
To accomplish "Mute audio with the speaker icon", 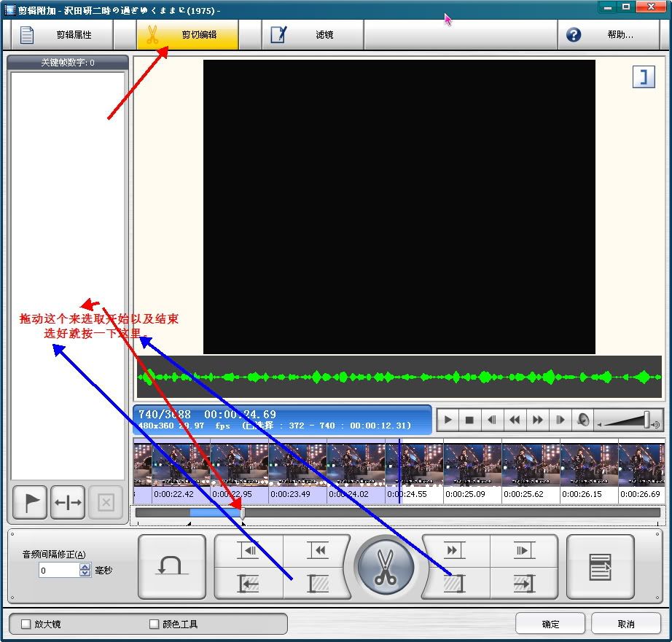I will [x=582, y=420].
